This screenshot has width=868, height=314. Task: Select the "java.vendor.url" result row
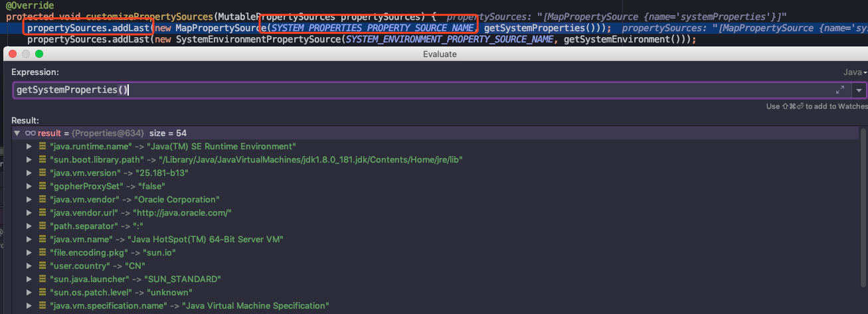tap(435, 212)
